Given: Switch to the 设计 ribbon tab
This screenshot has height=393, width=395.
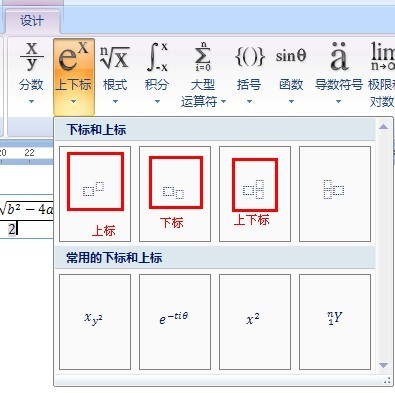Looking at the screenshot, I should (32, 21).
